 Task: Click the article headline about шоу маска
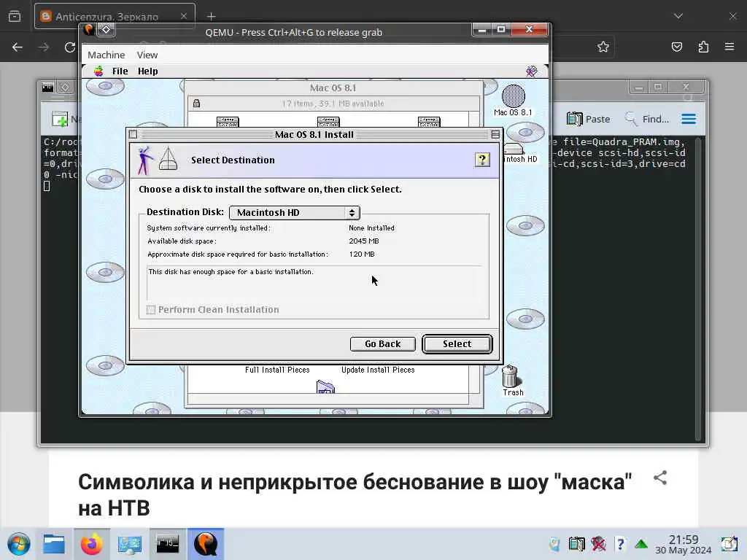(x=355, y=495)
